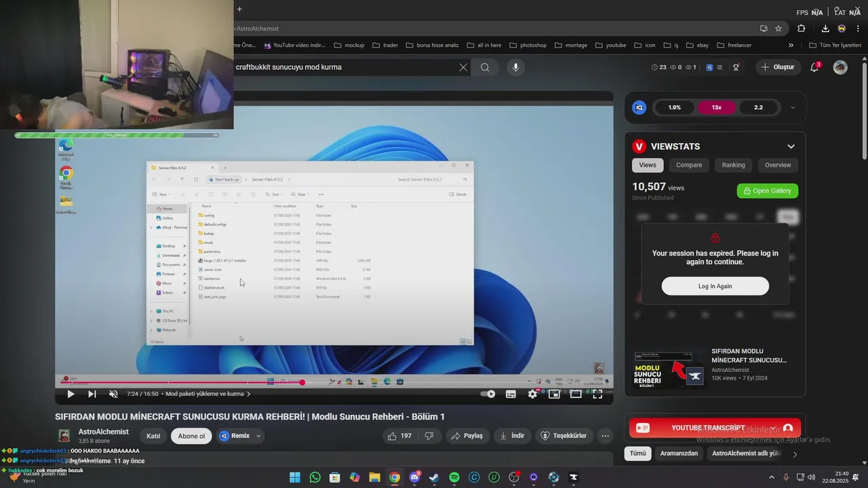Start voice search with microphone
The height and width of the screenshot is (488, 868).
(x=515, y=67)
